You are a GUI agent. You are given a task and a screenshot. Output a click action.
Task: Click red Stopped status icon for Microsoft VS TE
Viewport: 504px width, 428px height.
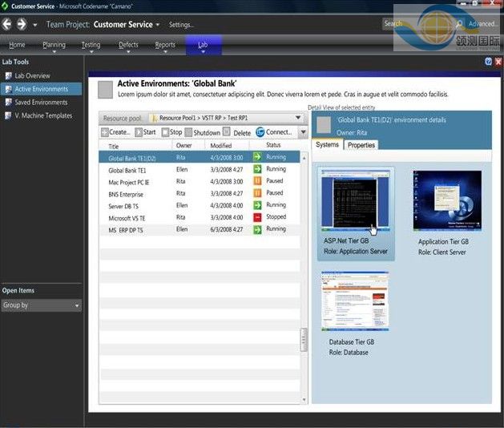[257, 217]
